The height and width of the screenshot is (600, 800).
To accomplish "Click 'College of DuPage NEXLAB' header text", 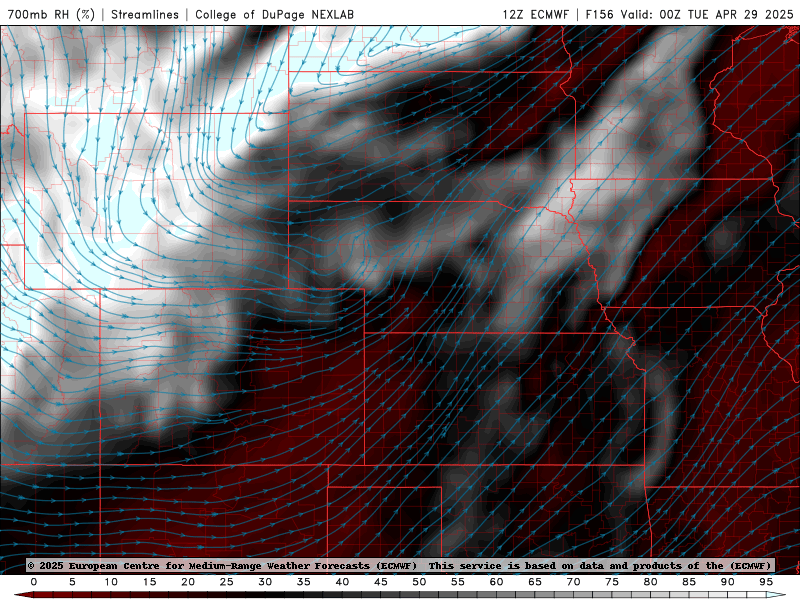I will (274, 14).
